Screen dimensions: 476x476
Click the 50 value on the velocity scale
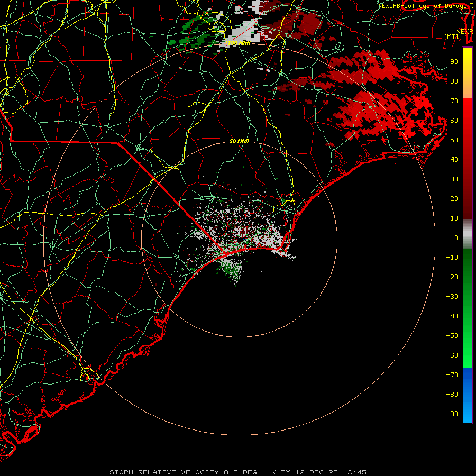tap(454, 140)
